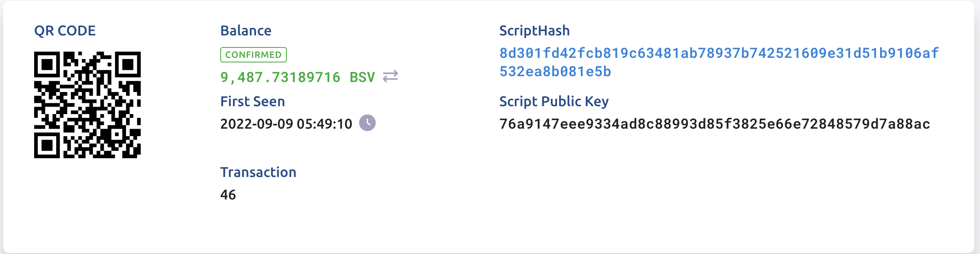
Task: Toggle the clock icon beside First Seen
Action: coord(367,123)
